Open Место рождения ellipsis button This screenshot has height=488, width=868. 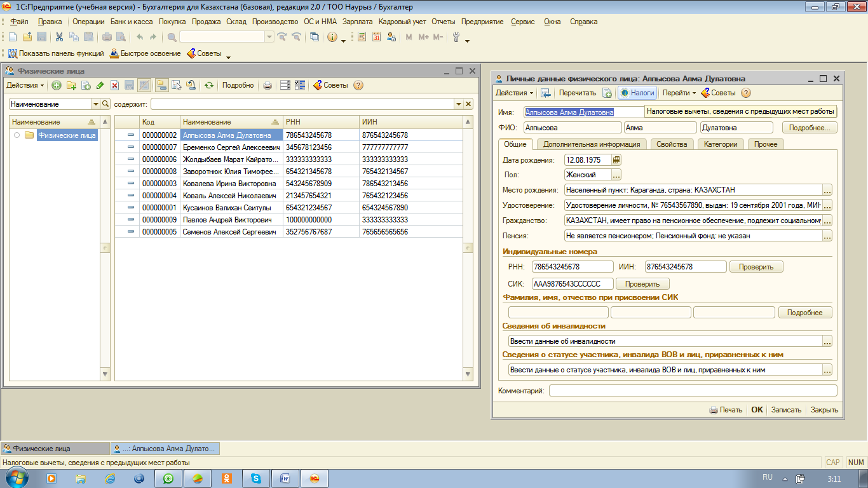click(x=827, y=190)
